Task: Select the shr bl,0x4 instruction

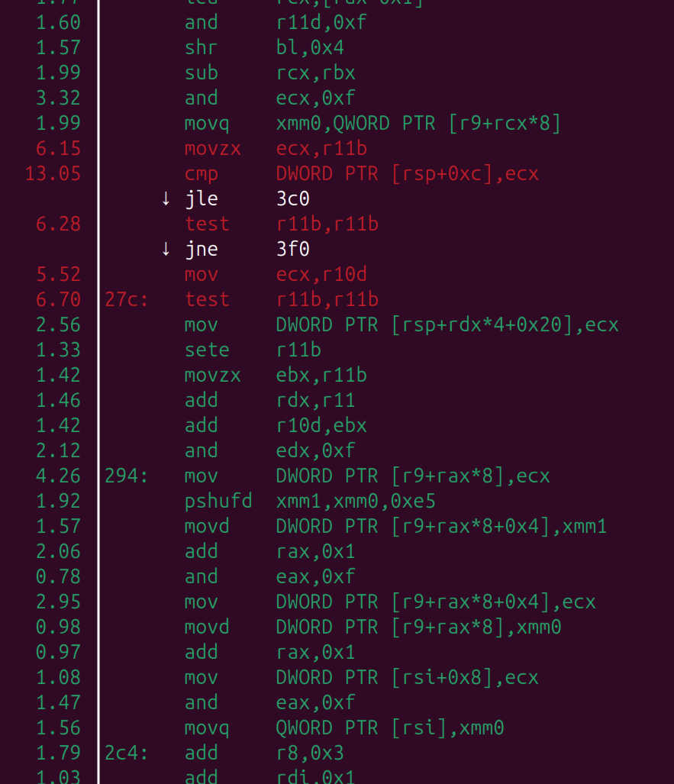Action: point(264,48)
